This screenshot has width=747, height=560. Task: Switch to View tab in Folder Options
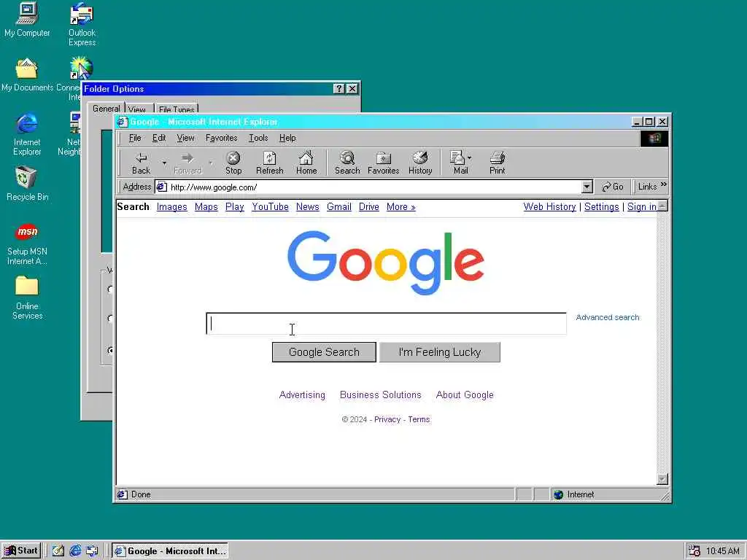[x=136, y=109]
